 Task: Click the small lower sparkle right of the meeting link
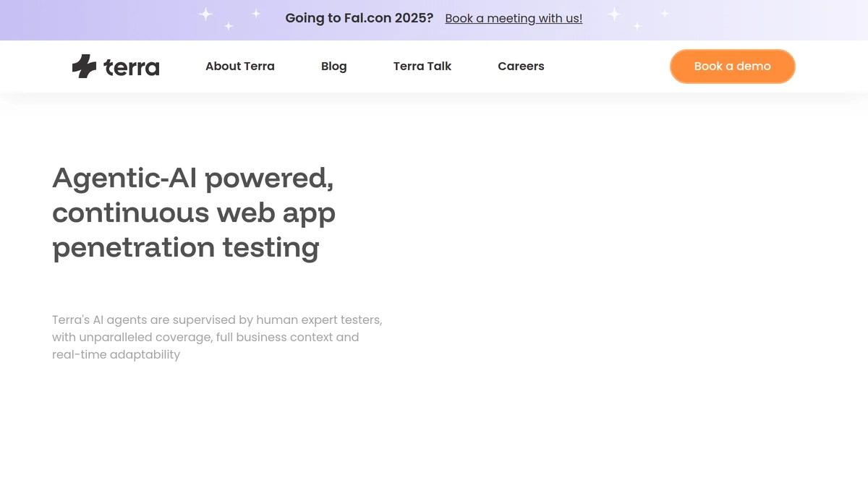637,26
